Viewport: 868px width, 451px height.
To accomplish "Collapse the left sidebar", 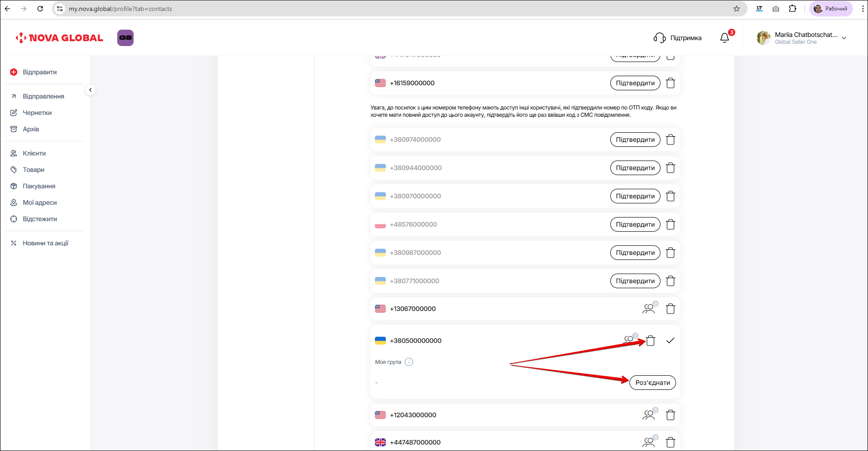I will click(x=90, y=90).
